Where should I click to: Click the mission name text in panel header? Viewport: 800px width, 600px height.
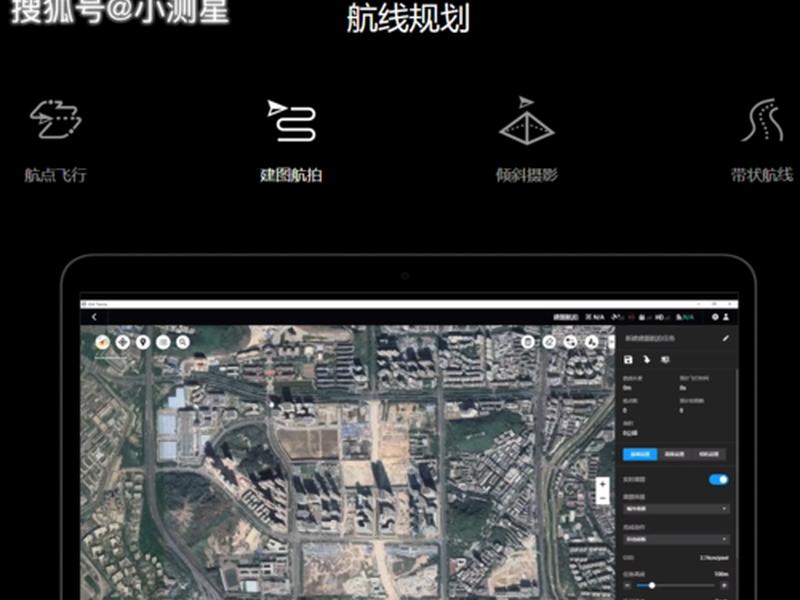(x=650, y=338)
